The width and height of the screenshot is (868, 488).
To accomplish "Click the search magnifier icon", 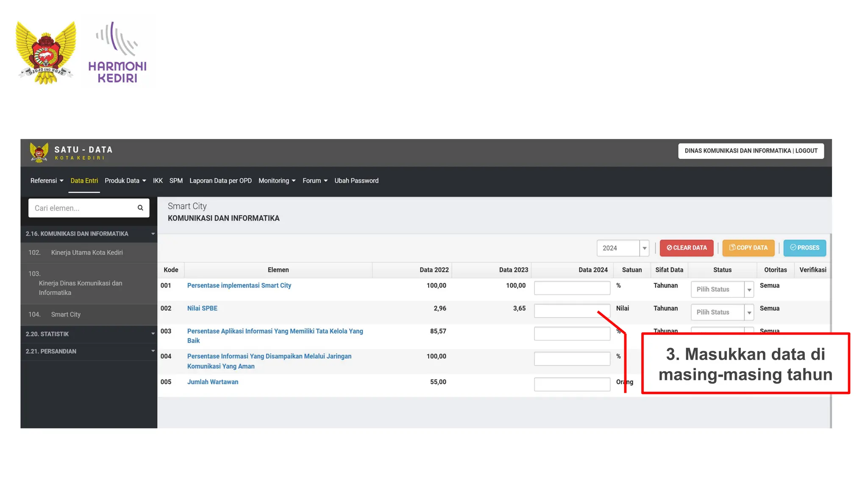I will [x=140, y=208].
